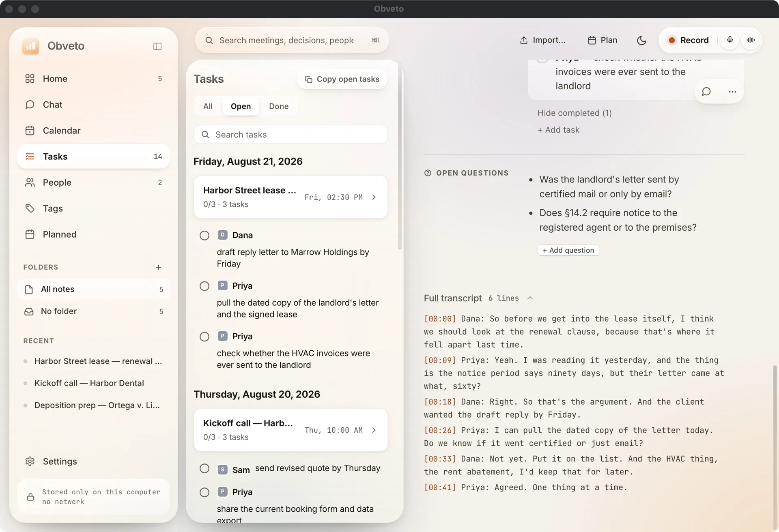The image size is (779, 532).
Task: Click + Add question button
Action: [x=568, y=250]
